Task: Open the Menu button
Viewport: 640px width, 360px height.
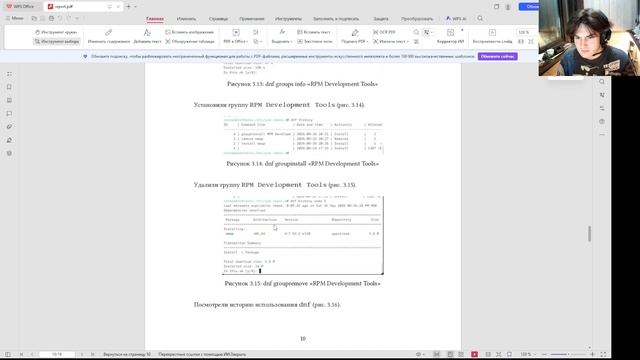Action: coord(14,18)
